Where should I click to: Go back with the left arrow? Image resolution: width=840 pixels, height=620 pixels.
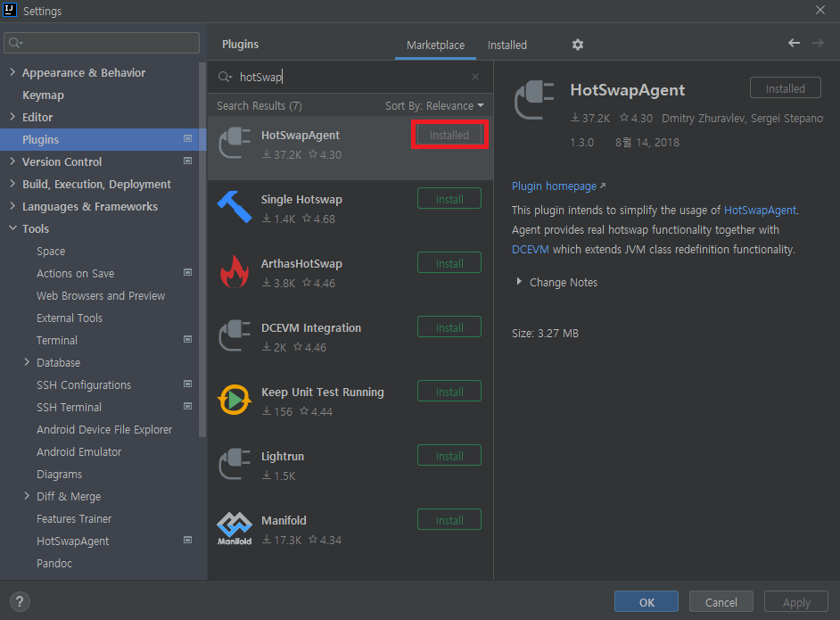794,43
